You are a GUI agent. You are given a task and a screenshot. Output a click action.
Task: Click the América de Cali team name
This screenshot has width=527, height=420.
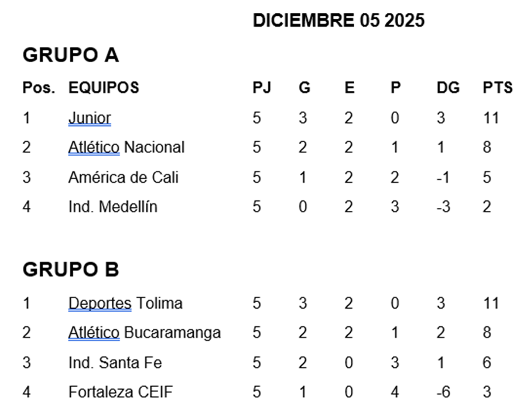point(123,177)
